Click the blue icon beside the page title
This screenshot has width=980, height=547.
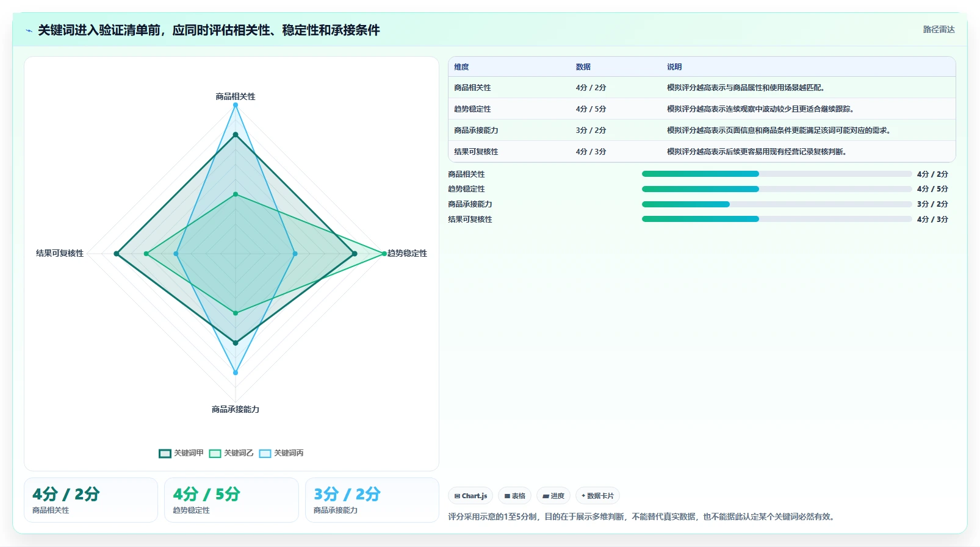(29, 30)
